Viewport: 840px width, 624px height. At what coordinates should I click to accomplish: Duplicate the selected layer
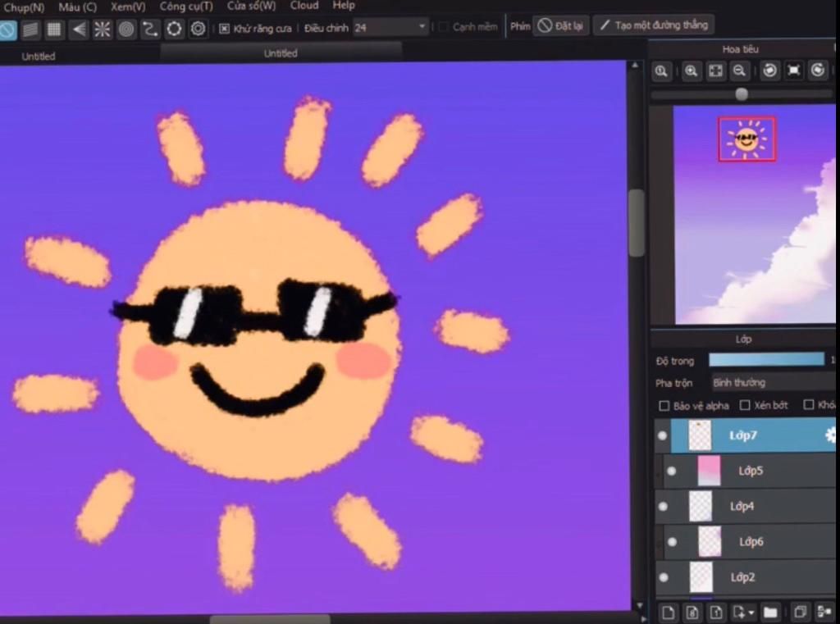coord(800,612)
